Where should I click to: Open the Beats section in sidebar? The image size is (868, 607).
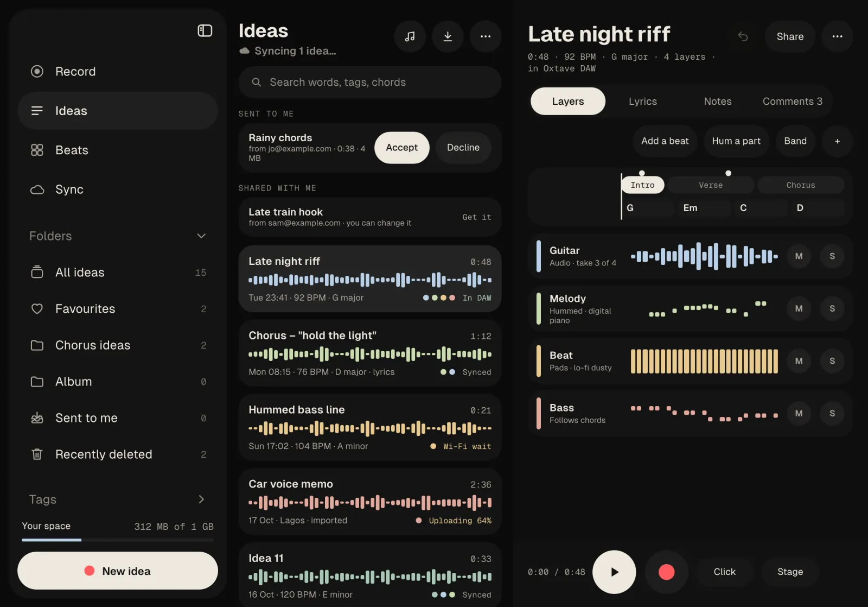click(118, 150)
